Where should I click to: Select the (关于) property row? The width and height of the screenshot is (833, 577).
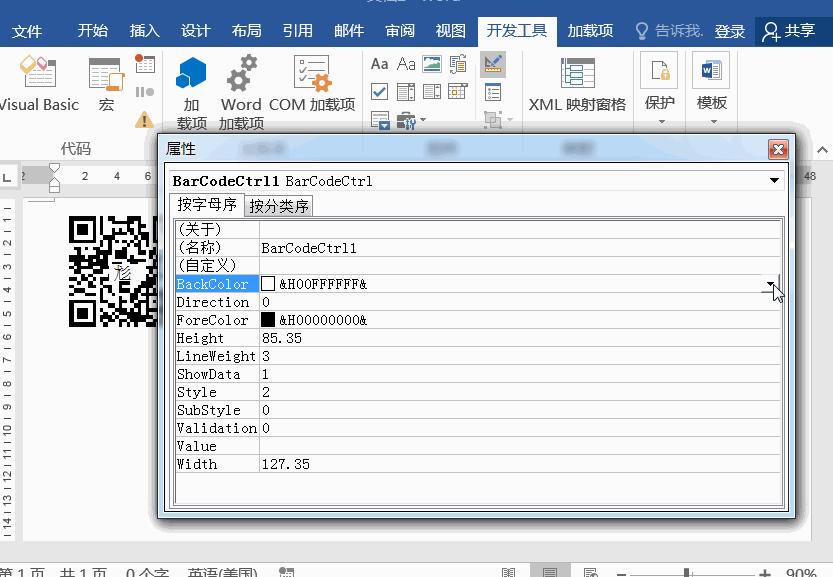[x=478, y=230]
